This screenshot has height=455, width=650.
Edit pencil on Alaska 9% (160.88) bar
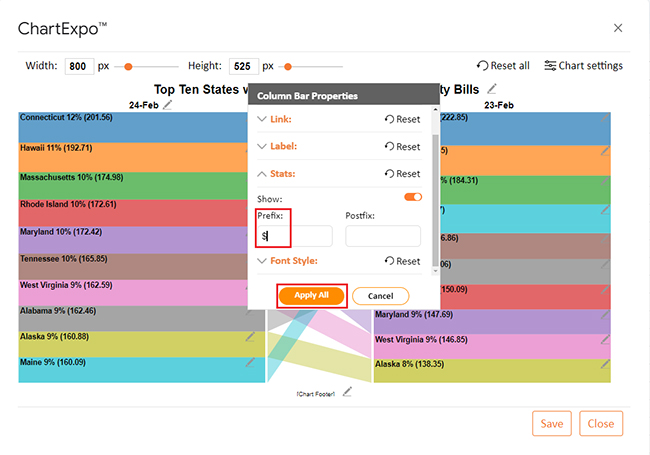click(250, 336)
